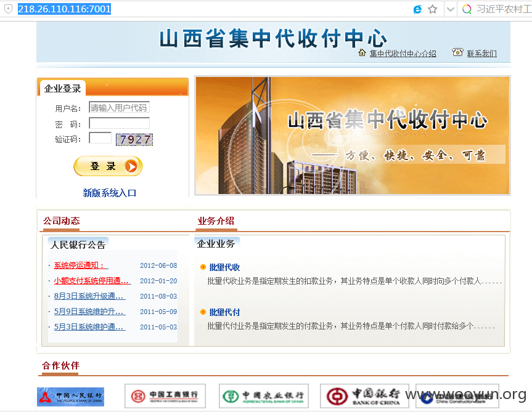Click the shield security icon in address bar
532x412 pixels.
click(x=8, y=9)
